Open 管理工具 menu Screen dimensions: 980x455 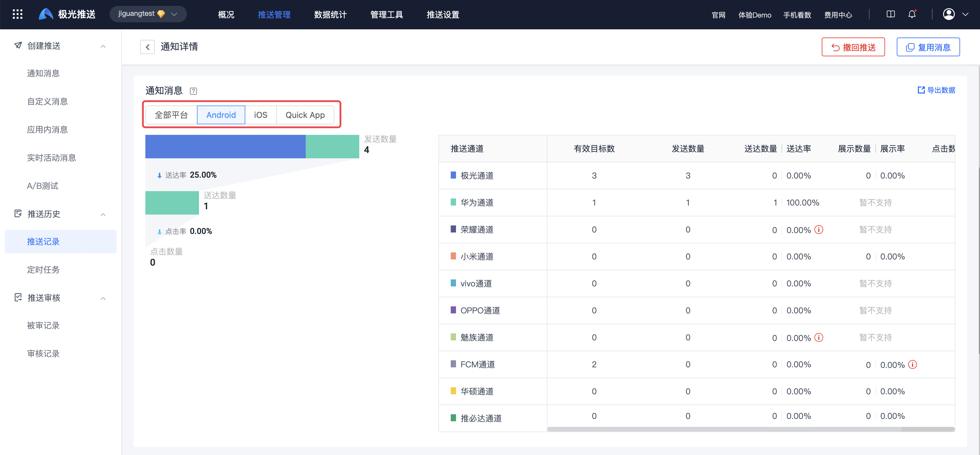tap(387, 14)
